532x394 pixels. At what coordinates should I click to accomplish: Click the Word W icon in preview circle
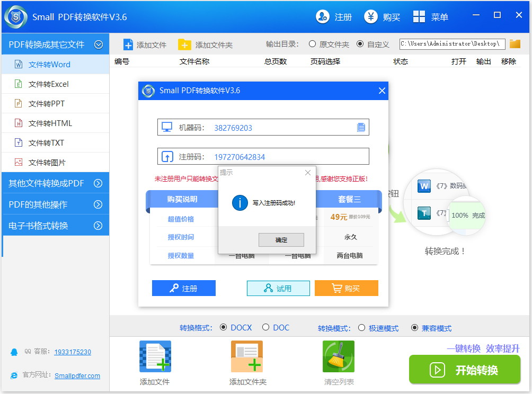tap(424, 186)
